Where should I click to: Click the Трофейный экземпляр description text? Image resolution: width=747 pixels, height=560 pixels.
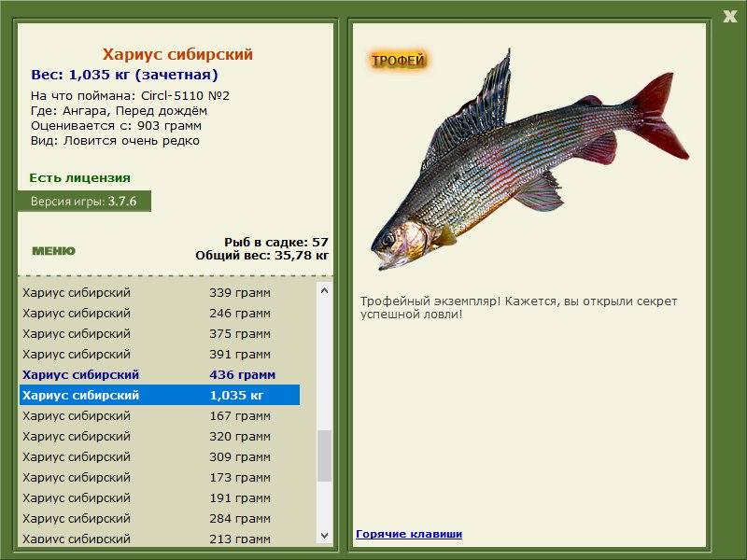(518, 308)
